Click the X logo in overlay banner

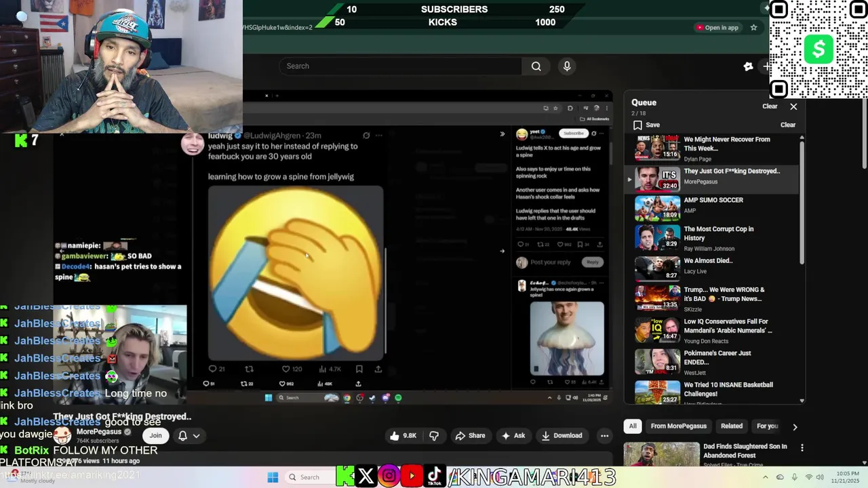click(x=366, y=476)
